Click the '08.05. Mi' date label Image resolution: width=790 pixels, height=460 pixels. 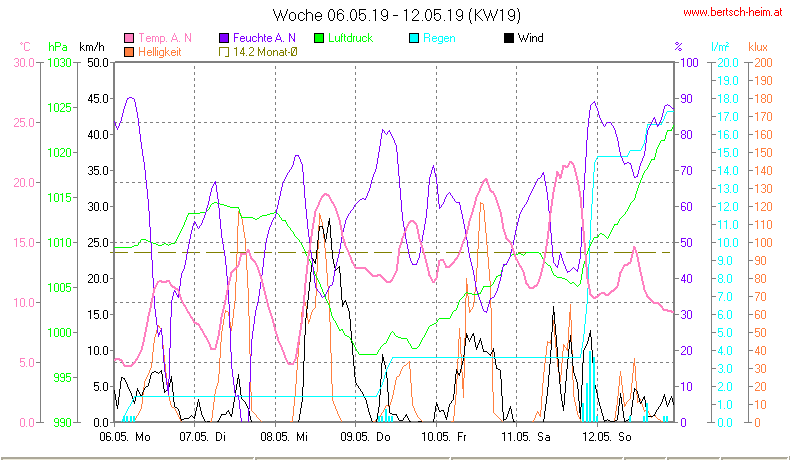(x=284, y=437)
